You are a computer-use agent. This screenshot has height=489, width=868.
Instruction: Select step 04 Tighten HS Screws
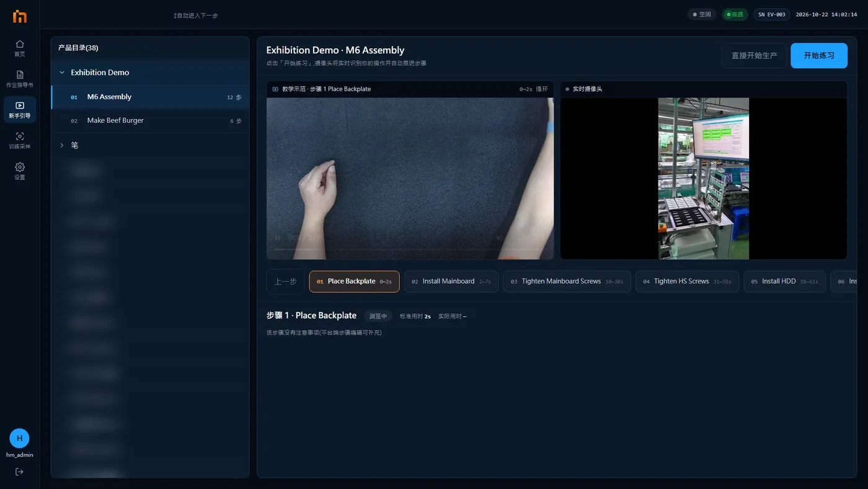(x=687, y=281)
